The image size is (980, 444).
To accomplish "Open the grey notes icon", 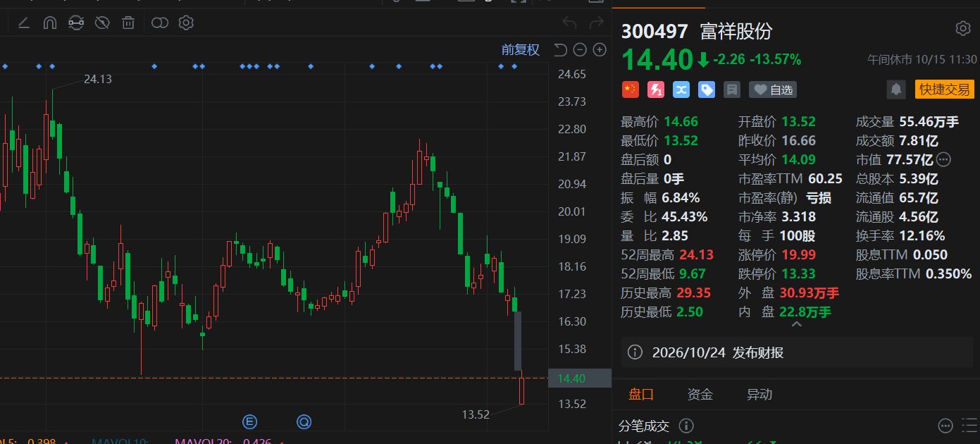I will click(x=732, y=90).
